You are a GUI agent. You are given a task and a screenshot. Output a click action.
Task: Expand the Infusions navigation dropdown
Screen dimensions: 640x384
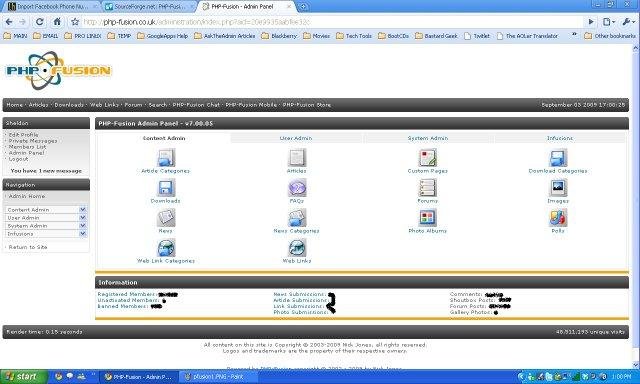point(82,234)
